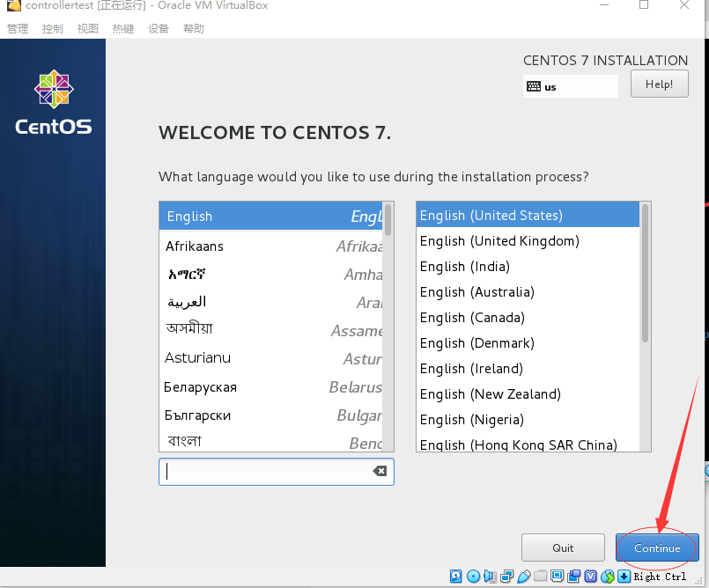Click the display settings status icon
Image resolution: width=709 pixels, height=588 pixels.
pos(557,577)
